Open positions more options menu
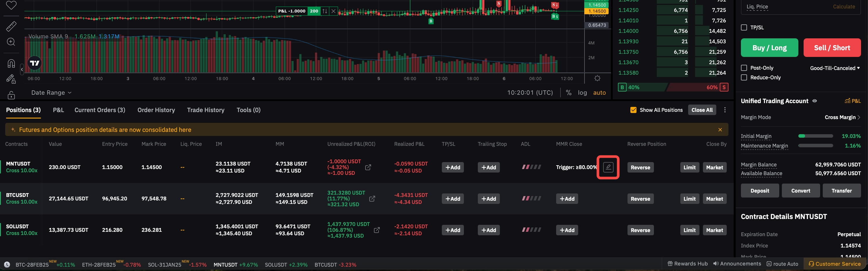 tap(725, 110)
